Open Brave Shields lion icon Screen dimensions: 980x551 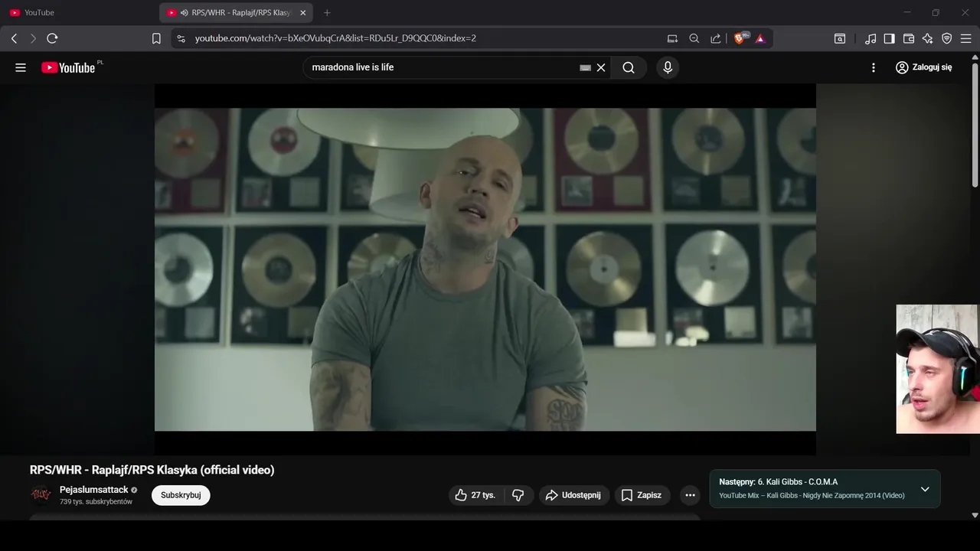(x=740, y=38)
